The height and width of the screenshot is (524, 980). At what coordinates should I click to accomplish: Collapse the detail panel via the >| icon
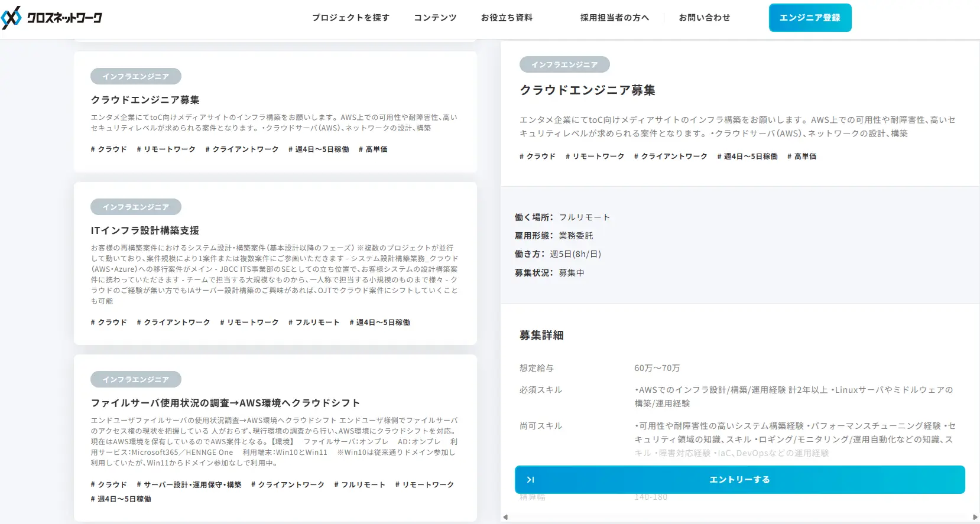(x=530, y=480)
